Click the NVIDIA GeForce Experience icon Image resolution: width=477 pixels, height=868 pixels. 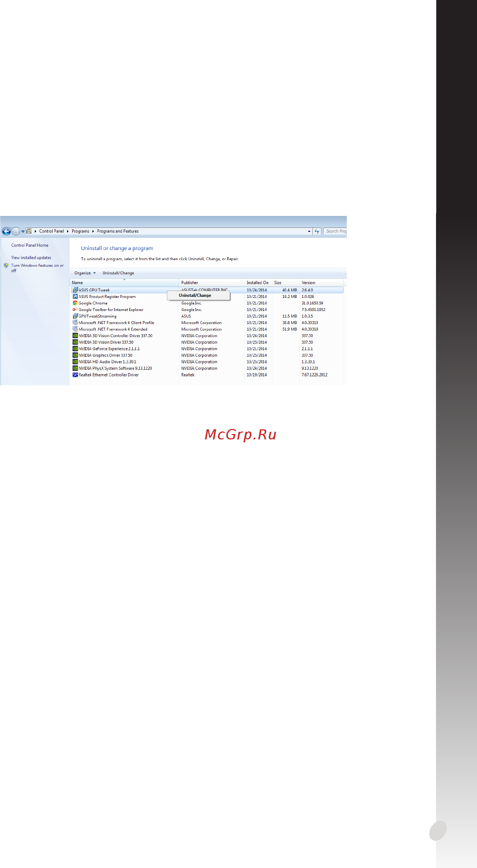(75, 349)
